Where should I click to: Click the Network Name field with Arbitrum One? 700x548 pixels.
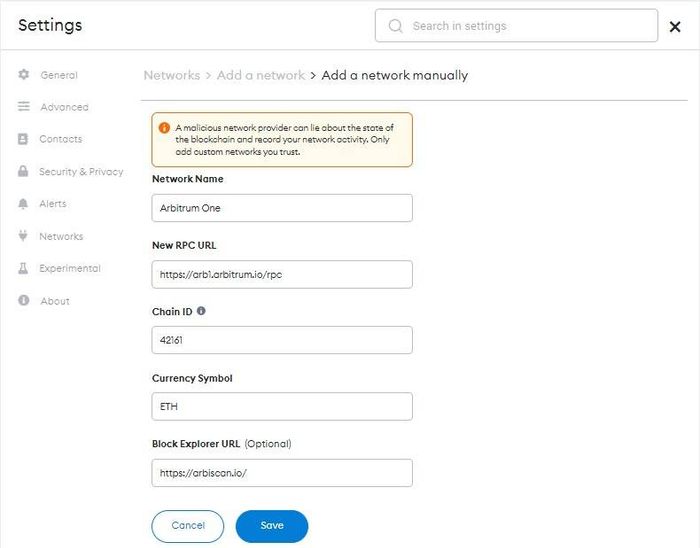(282, 208)
